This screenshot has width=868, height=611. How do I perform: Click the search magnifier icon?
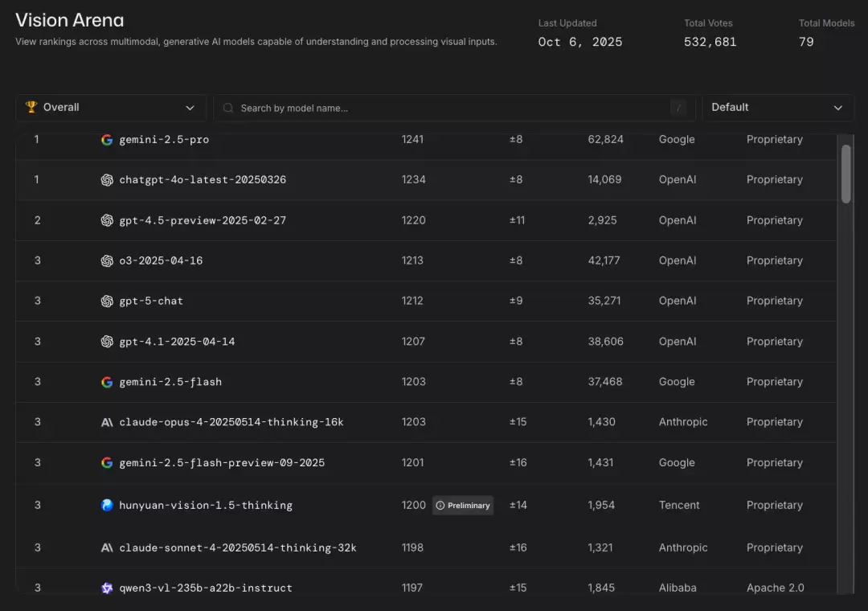coord(227,107)
